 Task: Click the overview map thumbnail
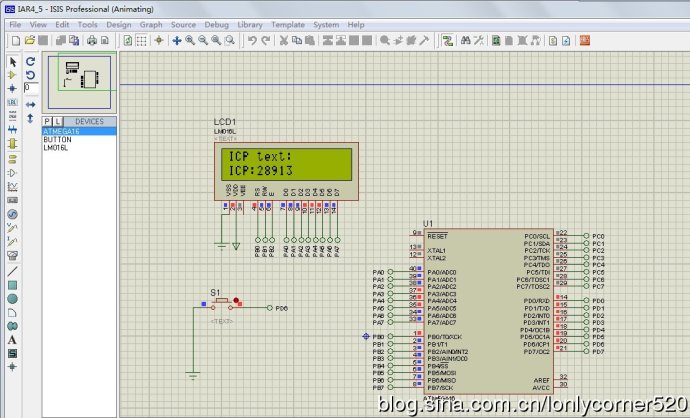pyautogui.click(x=80, y=82)
